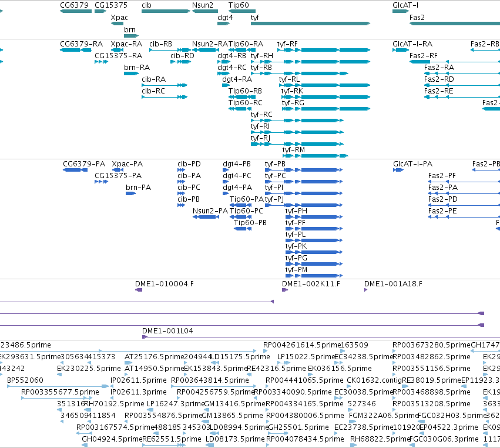Select the cib gene label
Screen dimensions: 500x448
[146, 5]
